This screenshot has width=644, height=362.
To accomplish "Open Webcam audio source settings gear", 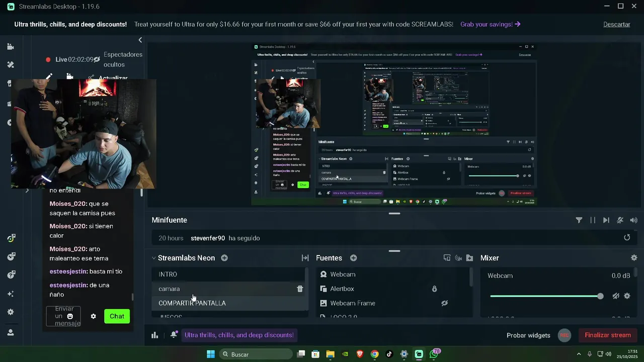I will (x=627, y=296).
